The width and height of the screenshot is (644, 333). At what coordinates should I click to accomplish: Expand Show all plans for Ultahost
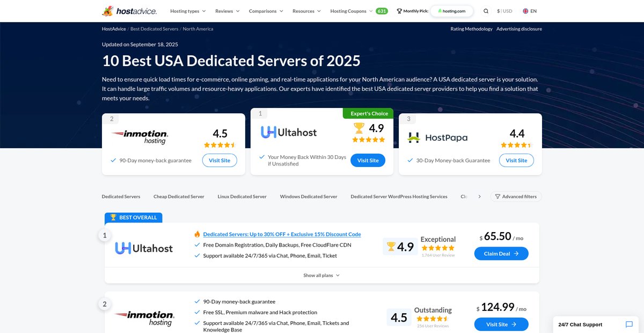tap(321, 276)
